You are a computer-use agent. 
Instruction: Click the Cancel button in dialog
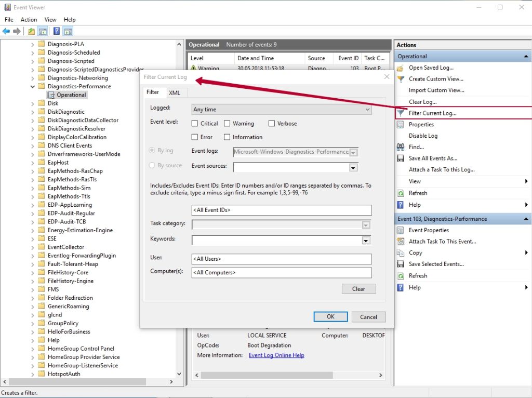coord(368,317)
